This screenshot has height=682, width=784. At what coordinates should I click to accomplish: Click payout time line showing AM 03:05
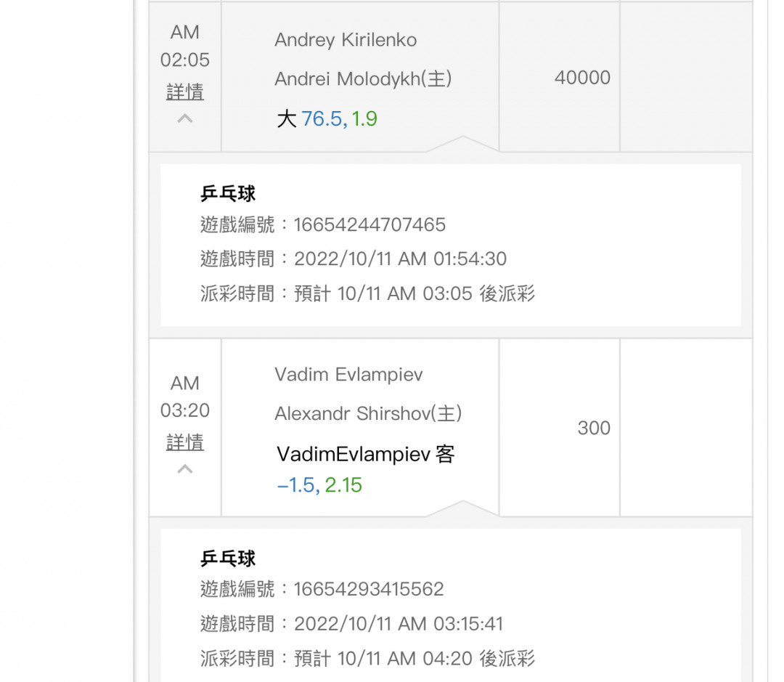point(367,294)
